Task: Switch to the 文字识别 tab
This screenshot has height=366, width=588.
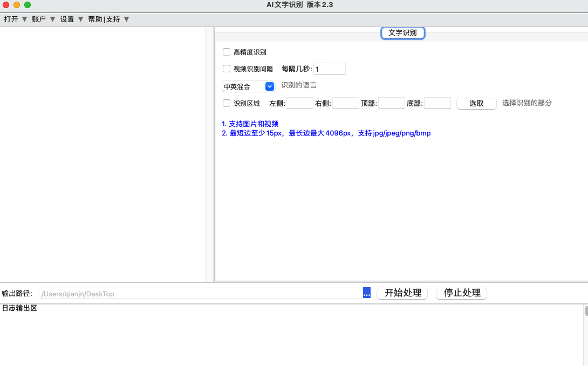Action: pyautogui.click(x=402, y=32)
